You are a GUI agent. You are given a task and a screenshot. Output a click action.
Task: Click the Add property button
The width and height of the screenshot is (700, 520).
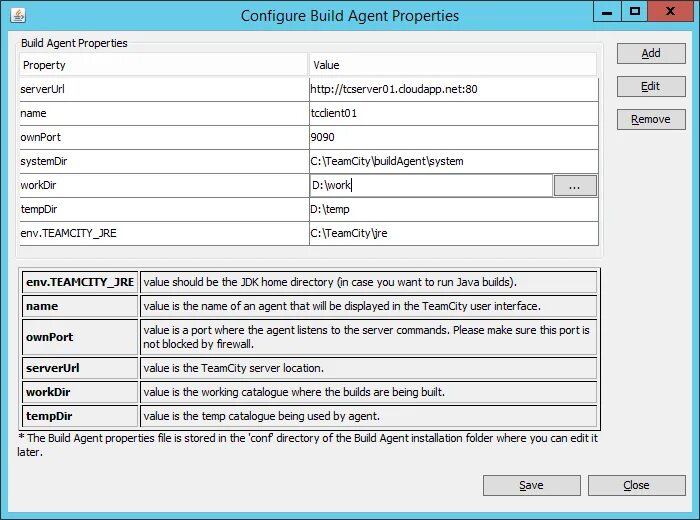coord(651,54)
